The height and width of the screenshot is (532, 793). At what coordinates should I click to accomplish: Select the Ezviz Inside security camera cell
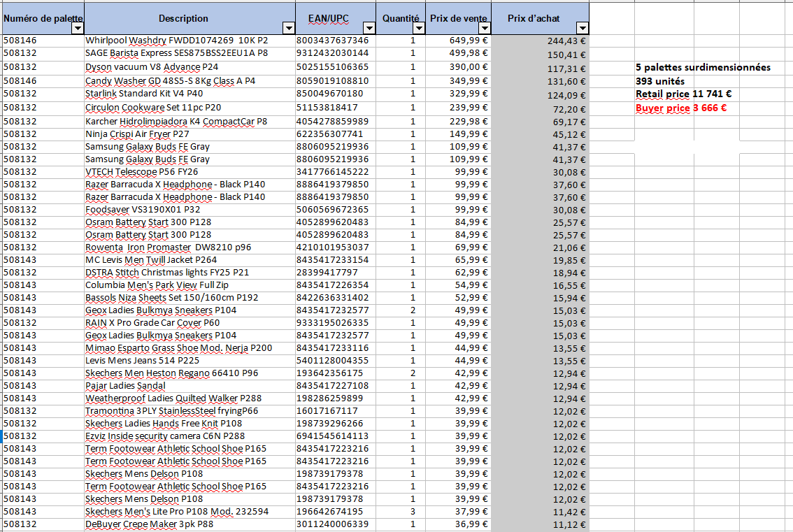[164, 436]
